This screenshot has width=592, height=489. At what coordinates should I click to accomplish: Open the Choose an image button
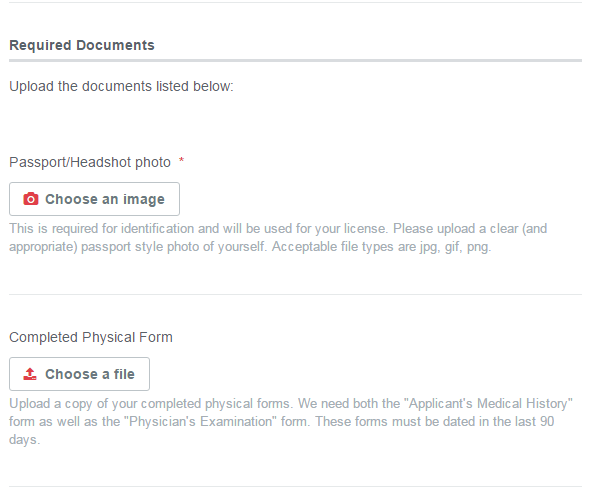94,199
